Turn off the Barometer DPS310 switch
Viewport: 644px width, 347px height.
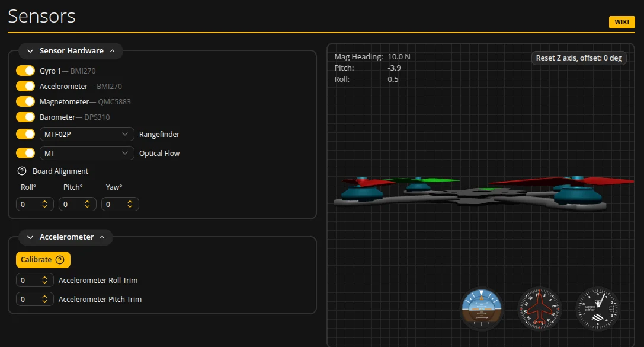25,117
